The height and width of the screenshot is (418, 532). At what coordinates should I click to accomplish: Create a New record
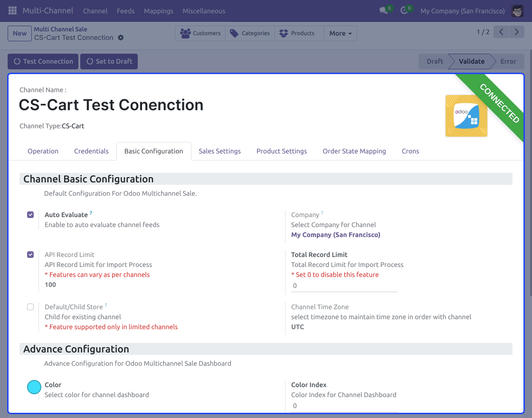pos(19,33)
